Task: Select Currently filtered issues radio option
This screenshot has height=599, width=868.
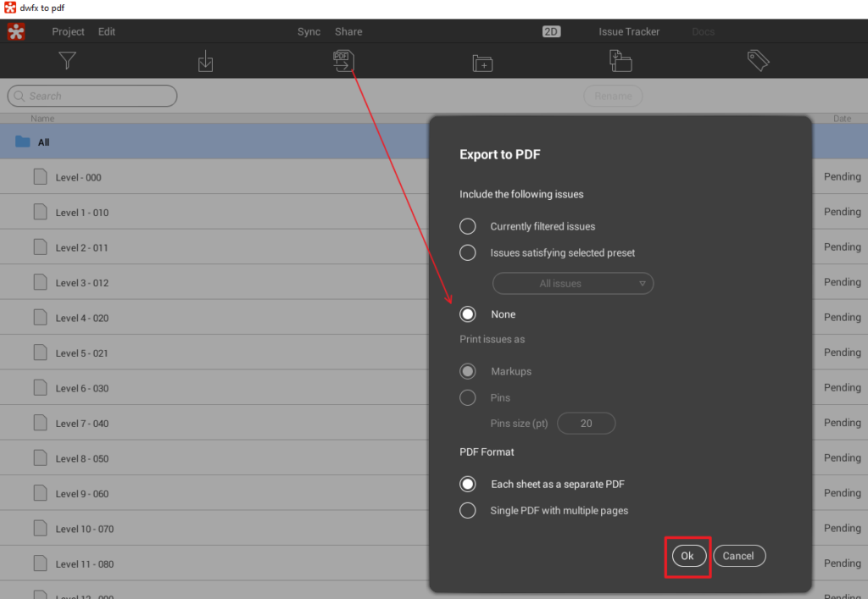Action: pyautogui.click(x=467, y=226)
